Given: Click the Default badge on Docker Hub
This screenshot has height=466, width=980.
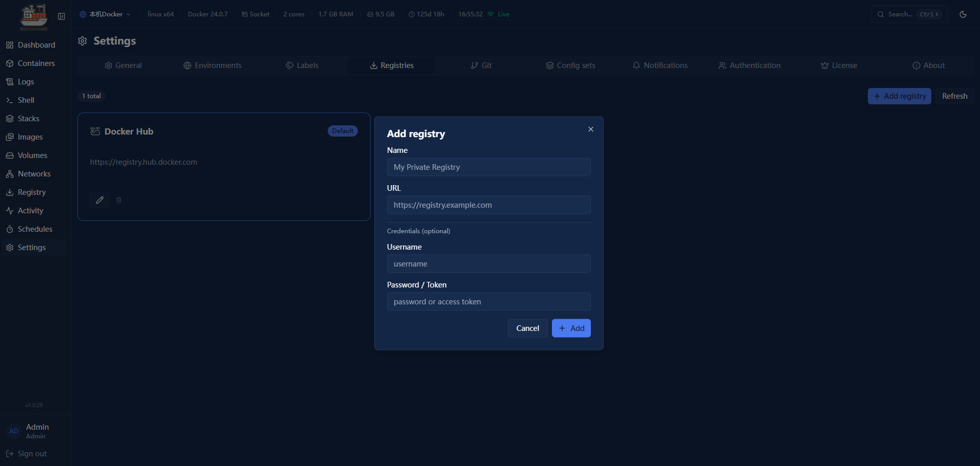Looking at the screenshot, I should pyautogui.click(x=343, y=131).
